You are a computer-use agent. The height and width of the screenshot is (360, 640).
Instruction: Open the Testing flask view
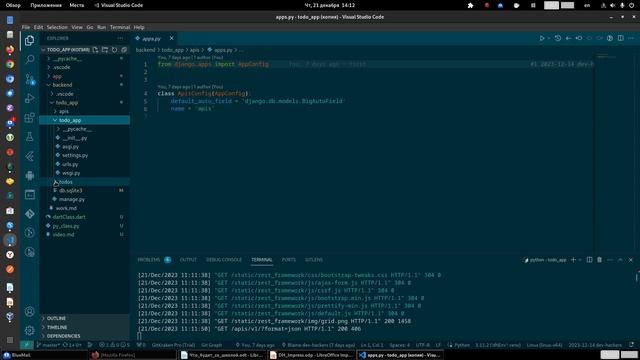click(x=29, y=137)
